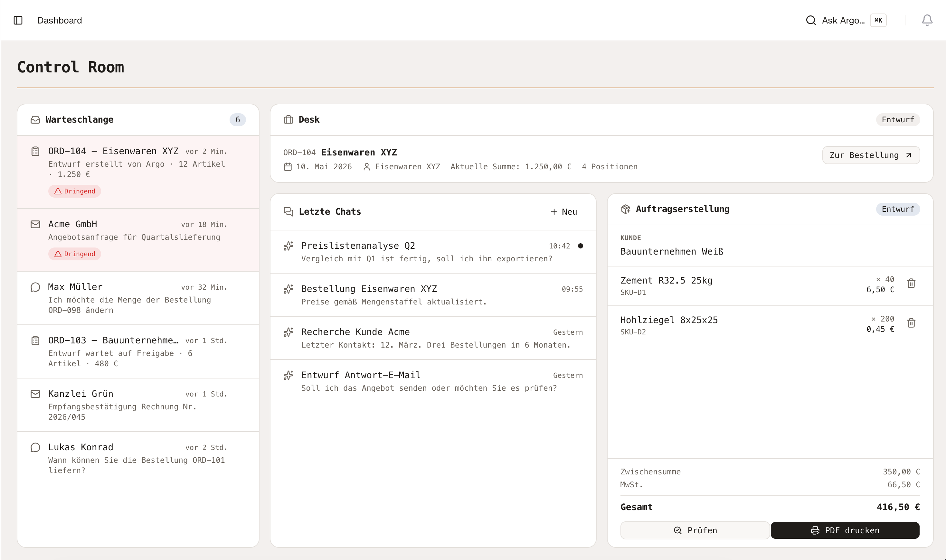Click Zur Bestellung button

[871, 155]
